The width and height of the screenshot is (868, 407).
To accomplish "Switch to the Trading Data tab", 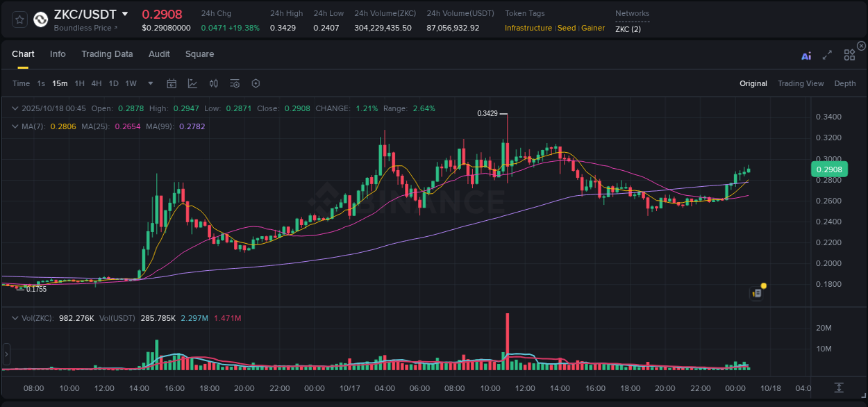I will (x=107, y=54).
